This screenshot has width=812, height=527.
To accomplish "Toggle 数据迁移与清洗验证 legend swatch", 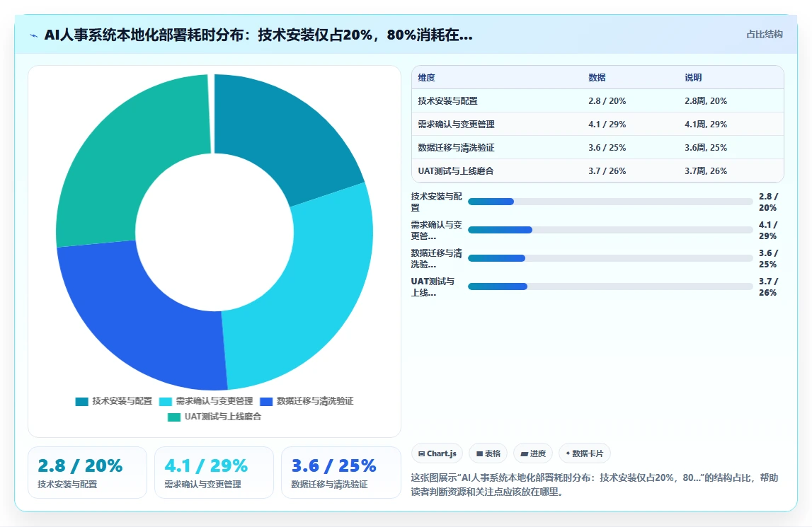I will coord(266,402).
